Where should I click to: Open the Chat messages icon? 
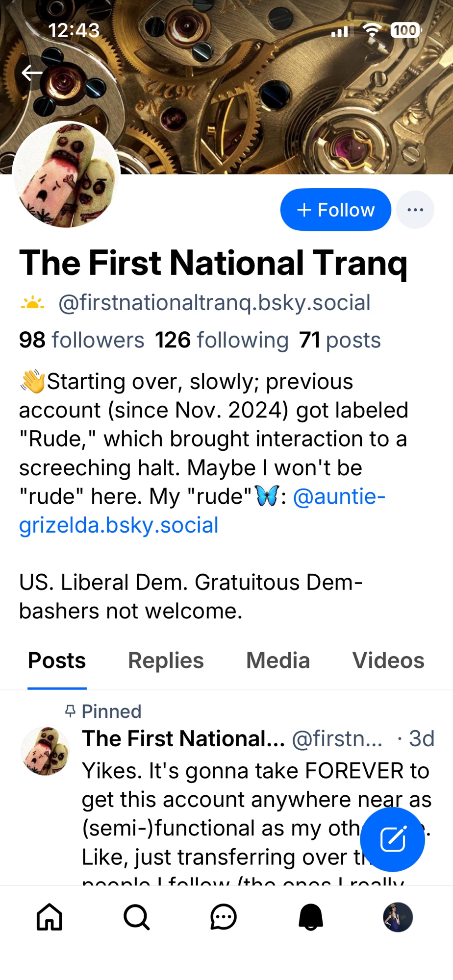pos(224,917)
